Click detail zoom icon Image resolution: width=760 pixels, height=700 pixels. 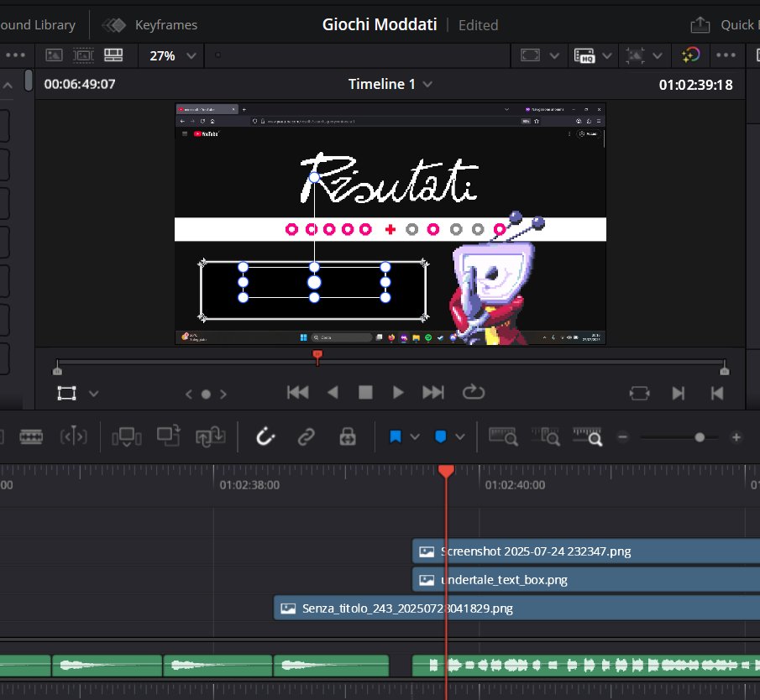coord(546,437)
